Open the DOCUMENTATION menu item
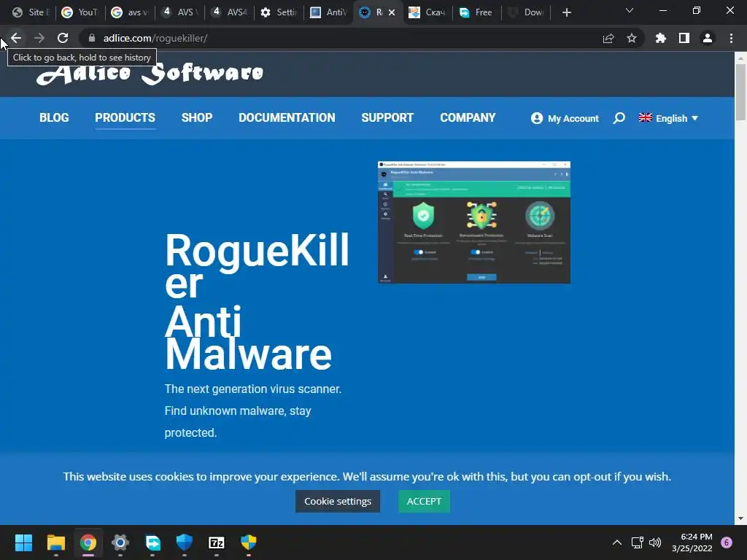The image size is (747, 560). (x=287, y=117)
